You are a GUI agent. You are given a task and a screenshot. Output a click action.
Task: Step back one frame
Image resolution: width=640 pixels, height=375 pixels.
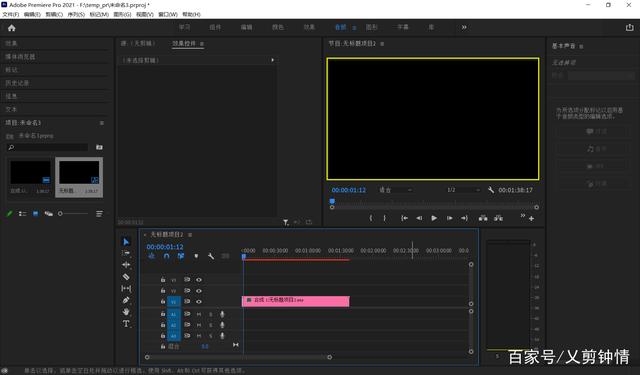(x=419, y=218)
